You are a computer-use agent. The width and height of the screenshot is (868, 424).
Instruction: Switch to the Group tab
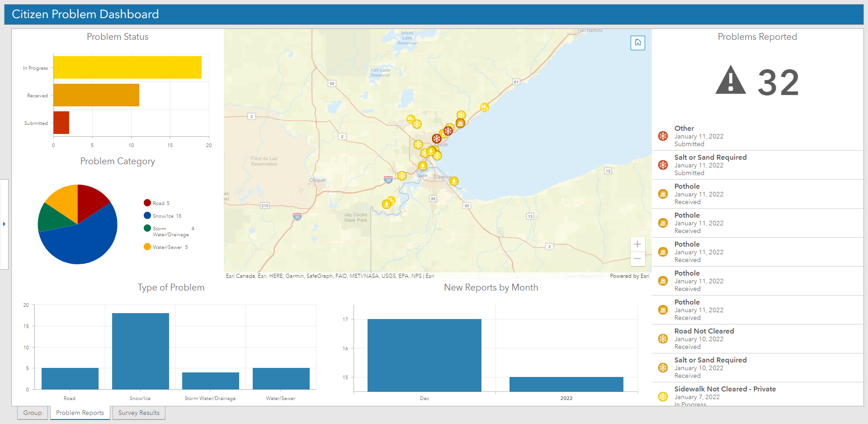tap(33, 413)
